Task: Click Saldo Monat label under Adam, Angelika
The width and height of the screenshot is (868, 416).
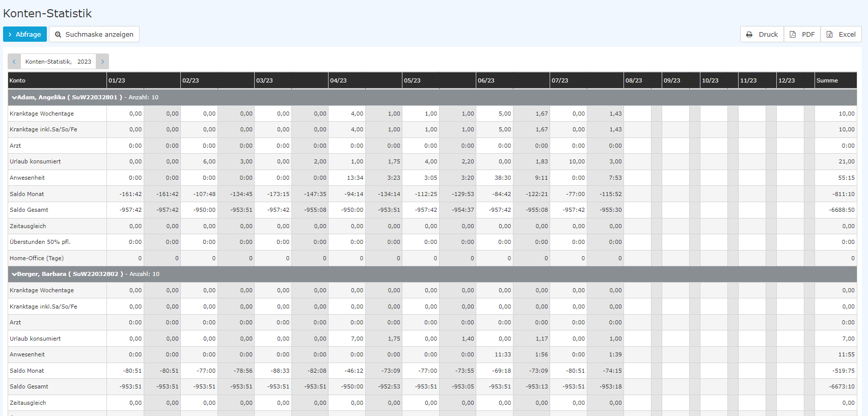Action: [26, 194]
